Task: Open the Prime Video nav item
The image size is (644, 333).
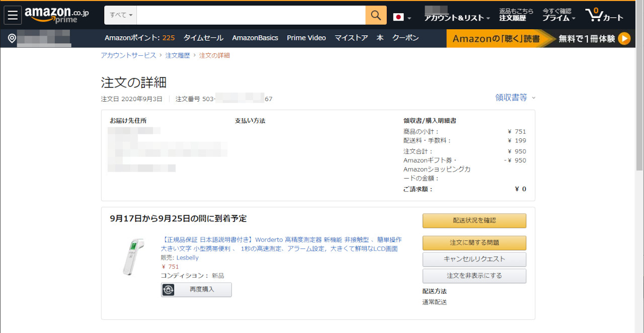Action: (x=306, y=38)
